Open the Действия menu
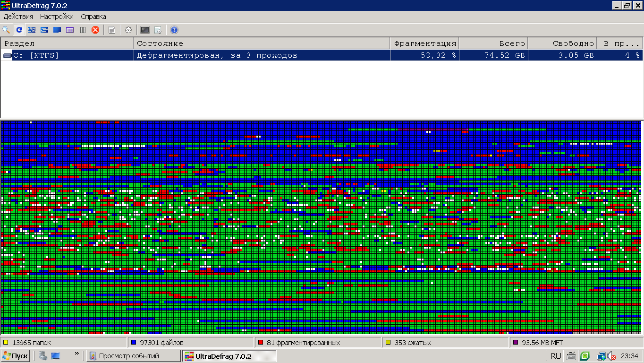 pos(18,17)
